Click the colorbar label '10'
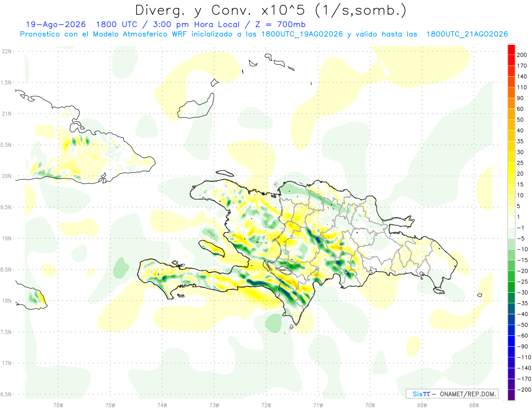The height and width of the screenshot is (411, 532). click(520, 196)
